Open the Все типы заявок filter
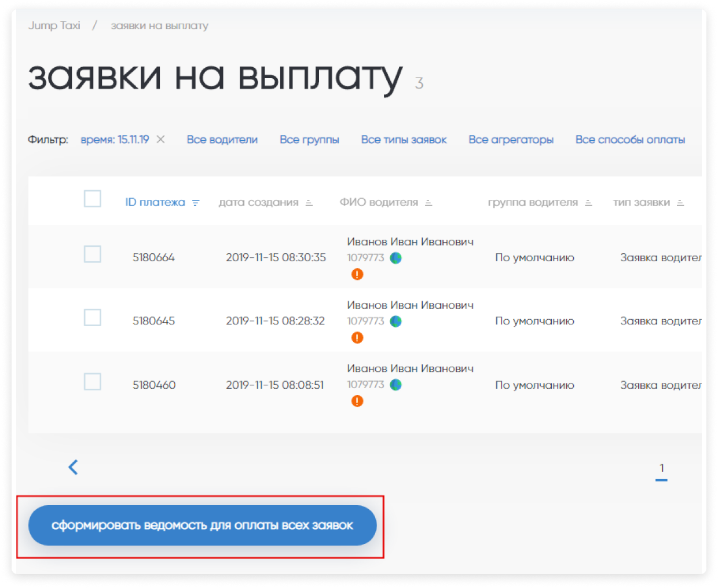 (404, 140)
